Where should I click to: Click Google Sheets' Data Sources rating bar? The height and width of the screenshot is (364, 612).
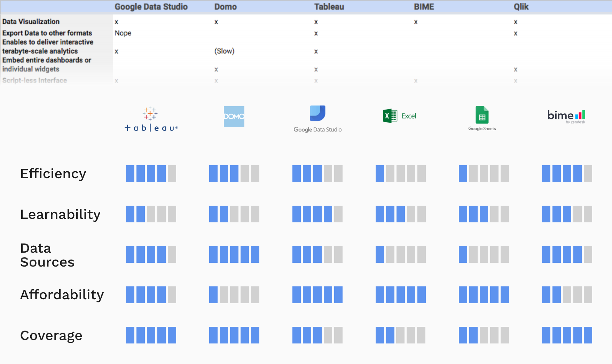point(484,254)
